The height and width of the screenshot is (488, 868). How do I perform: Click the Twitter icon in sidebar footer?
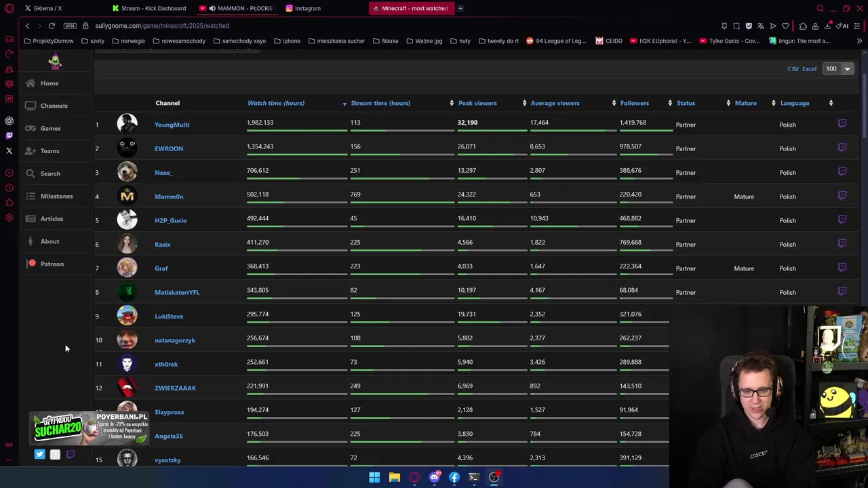[40, 454]
